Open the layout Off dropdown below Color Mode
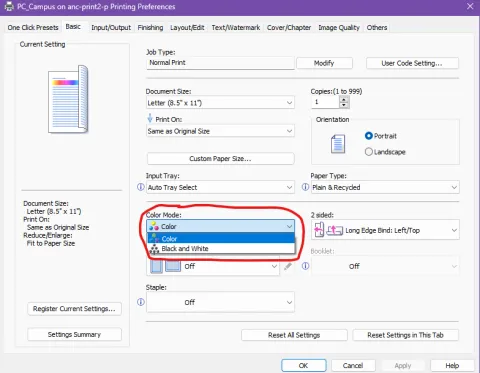The height and width of the screenshot is (373, 480). click(x=213, y=266)
